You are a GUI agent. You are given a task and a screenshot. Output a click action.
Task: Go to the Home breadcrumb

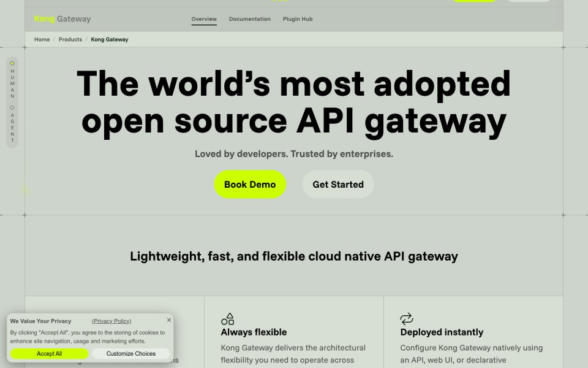pyautogui.click(x=42, y=39)
